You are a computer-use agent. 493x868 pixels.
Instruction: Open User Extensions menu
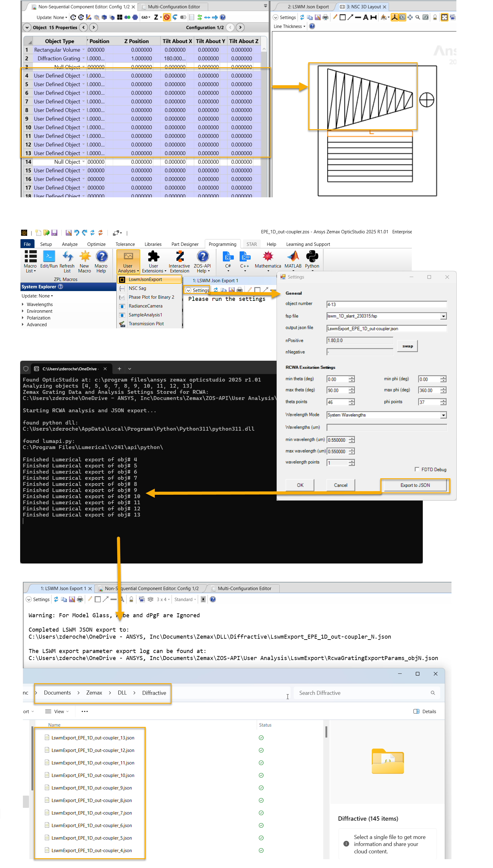(154, 261)
